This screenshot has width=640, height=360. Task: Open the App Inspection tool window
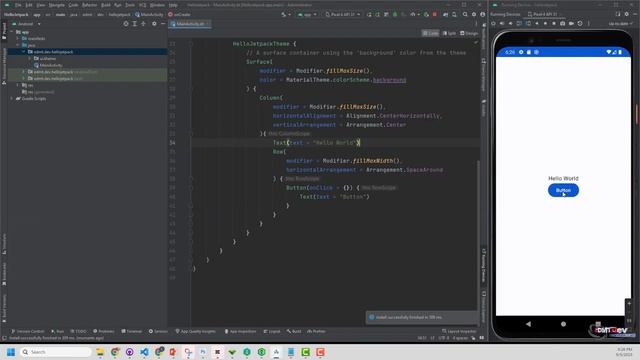pyautogui.click(x=240, y=331)
